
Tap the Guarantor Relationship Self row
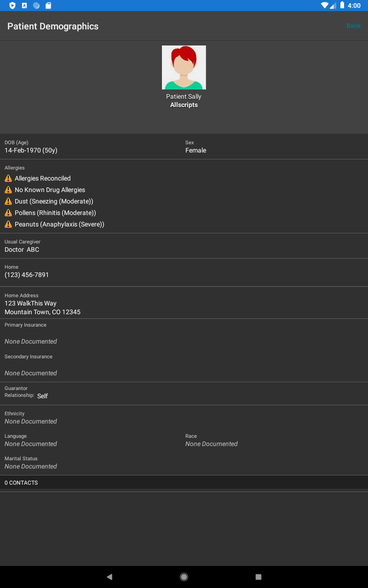[42, 396]
